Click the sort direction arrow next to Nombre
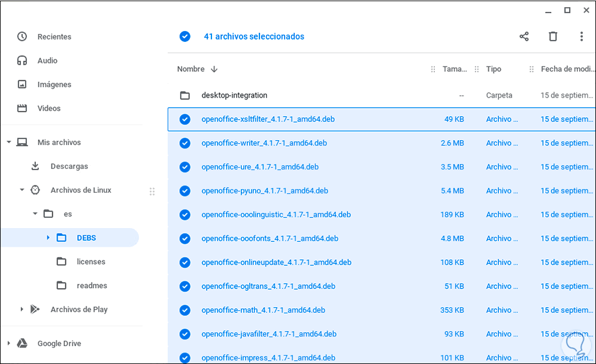The width and height of the screenshot is (596, 364). 214,69
